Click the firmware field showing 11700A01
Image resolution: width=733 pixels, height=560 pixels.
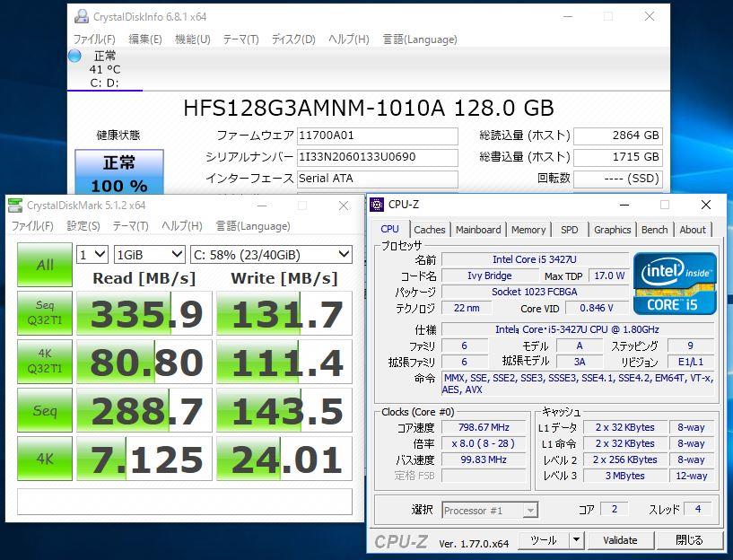coord(377,136)
